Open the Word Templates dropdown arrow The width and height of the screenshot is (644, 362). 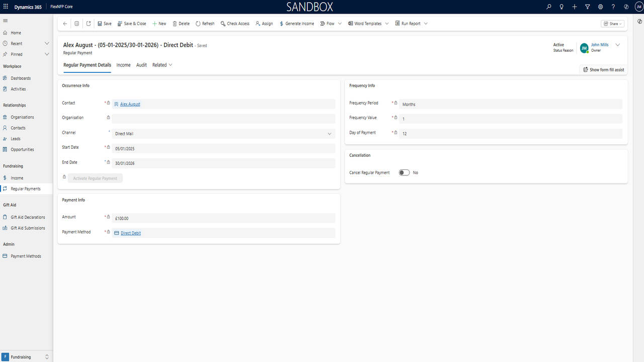(x=386, y=23)
